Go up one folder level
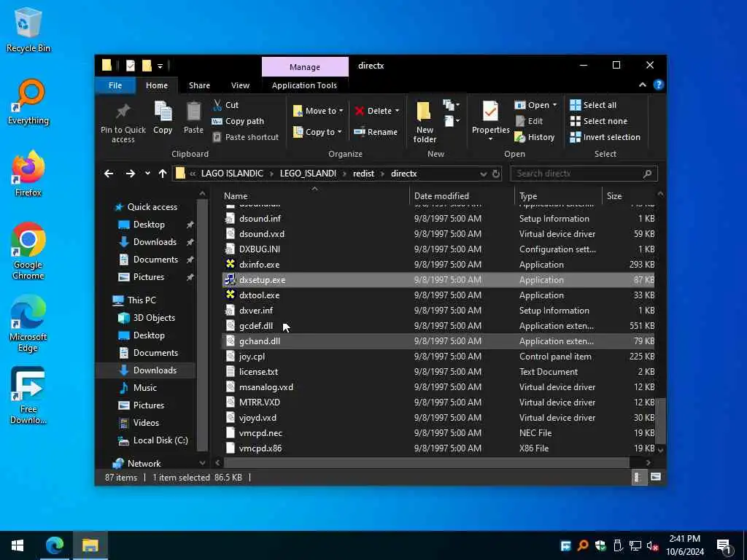The image size is (747, 560). pos(163,174)
